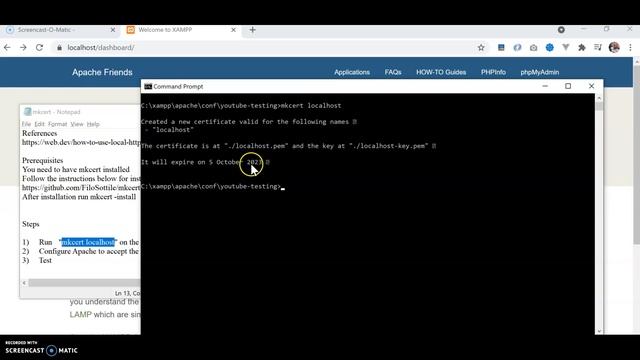The image size is (640, 360).
Task: Click the "mkcert localhost" command line in terminal
Action: (x=241, y=106)
